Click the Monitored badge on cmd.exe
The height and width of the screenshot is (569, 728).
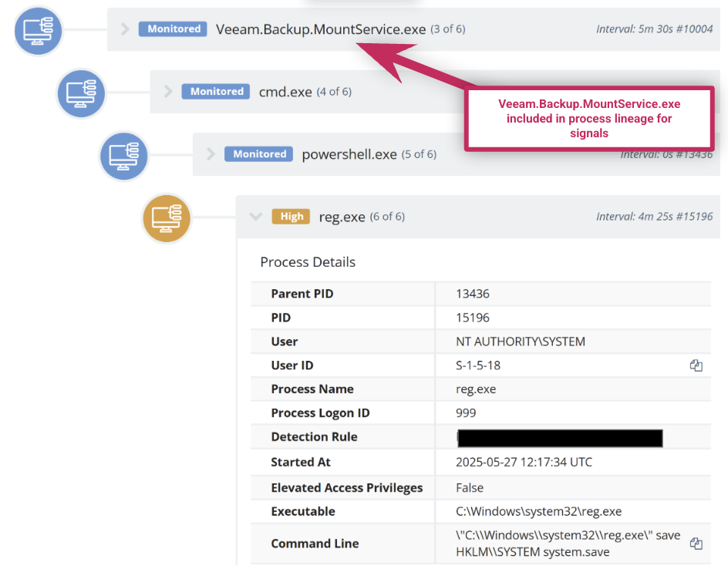(216, 92)
